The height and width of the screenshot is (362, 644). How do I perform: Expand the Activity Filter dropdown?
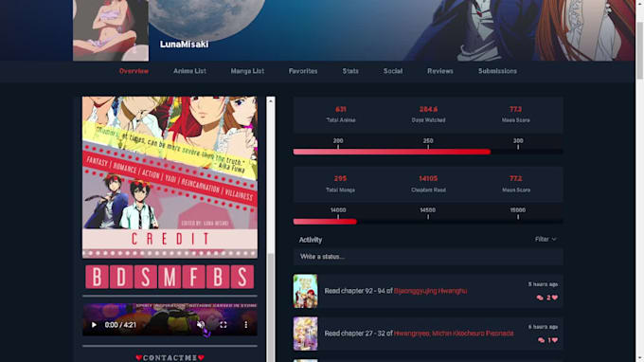pyautogui.click(x=546, y=239)
